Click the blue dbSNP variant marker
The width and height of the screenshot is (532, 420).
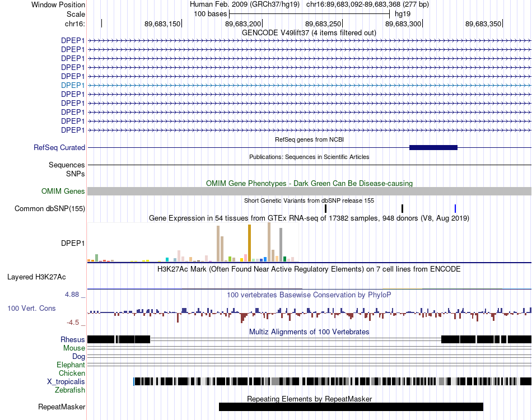455,209
